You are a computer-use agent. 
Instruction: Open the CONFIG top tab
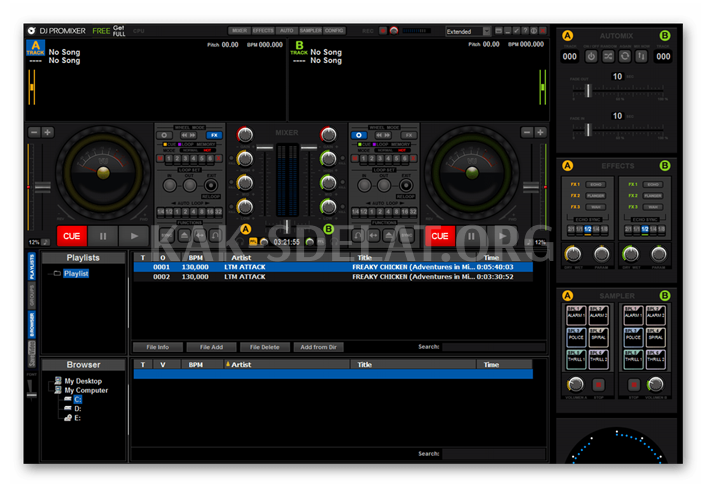coord(334,31)
